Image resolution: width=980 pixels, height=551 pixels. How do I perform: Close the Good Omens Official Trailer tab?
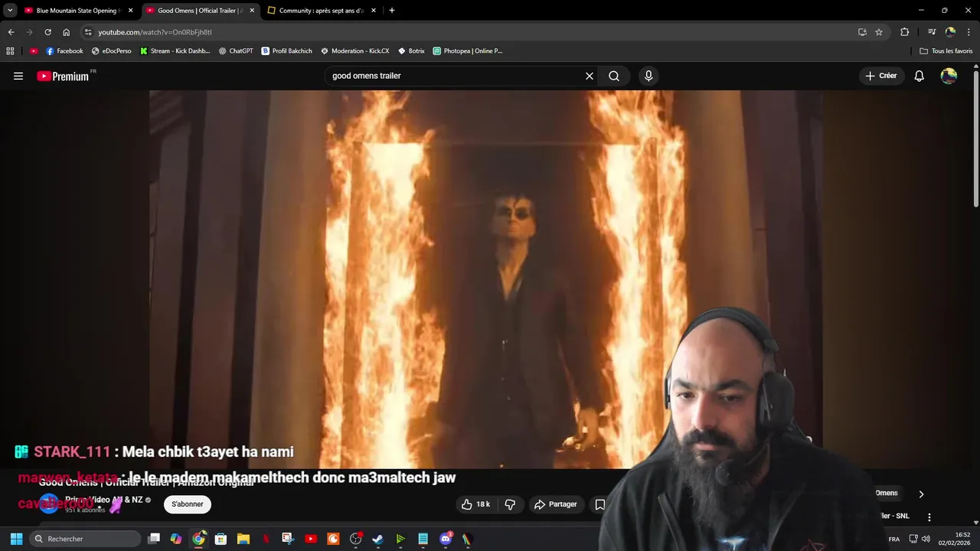(x=252, y=11)
